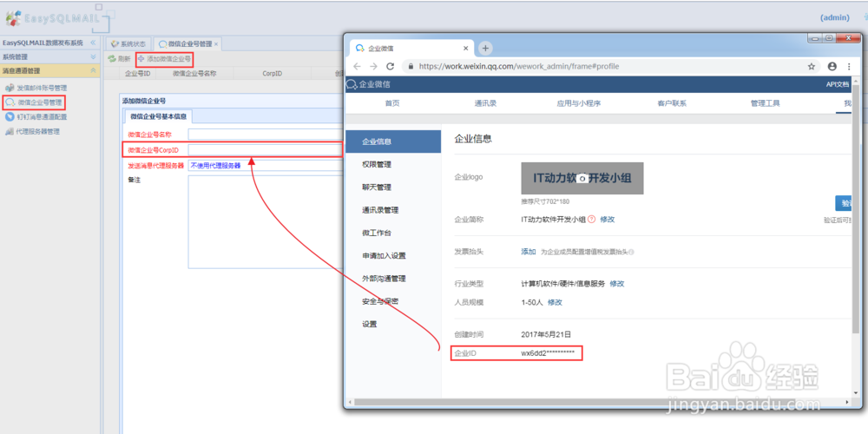Click the help icon beside 企业简称
The image size is (868, 434).
[x=591, y=220]
